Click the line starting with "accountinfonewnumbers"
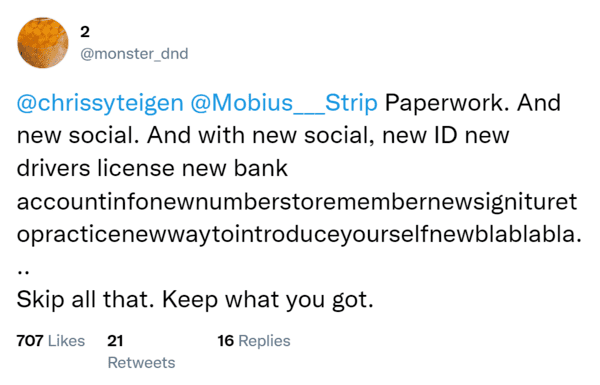Image resolution: width=600 pixels, height=385 pixels. 297,202
